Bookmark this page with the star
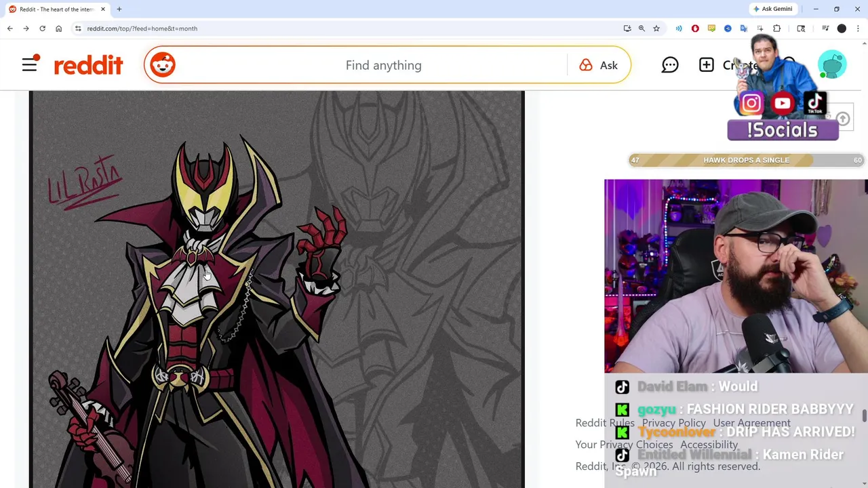This screenshot has height=488, width=868. click(656, 28)
